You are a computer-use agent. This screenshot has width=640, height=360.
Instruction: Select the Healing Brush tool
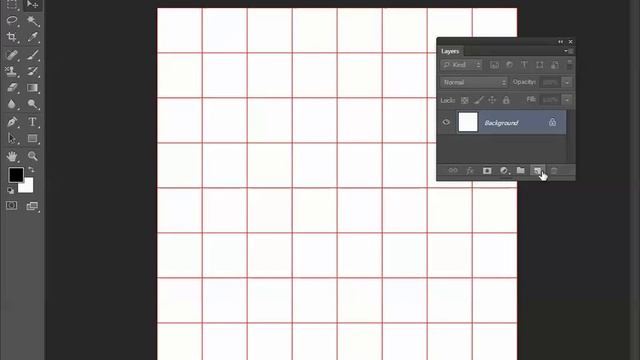(x=12, y=54)
